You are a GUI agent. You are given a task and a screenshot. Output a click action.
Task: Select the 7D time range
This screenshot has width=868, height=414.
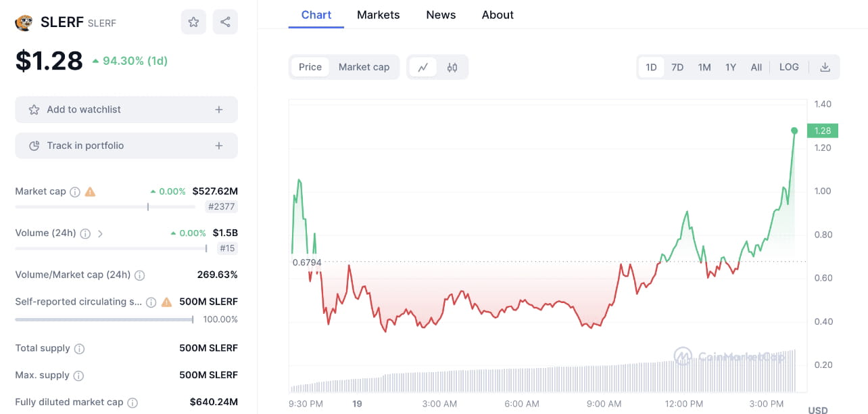tap(677, 67)
